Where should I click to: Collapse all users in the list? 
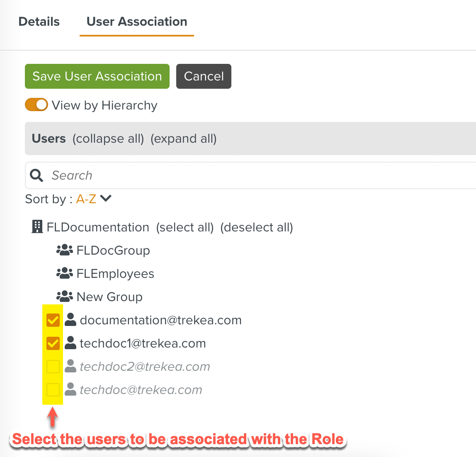coord(108,139)
